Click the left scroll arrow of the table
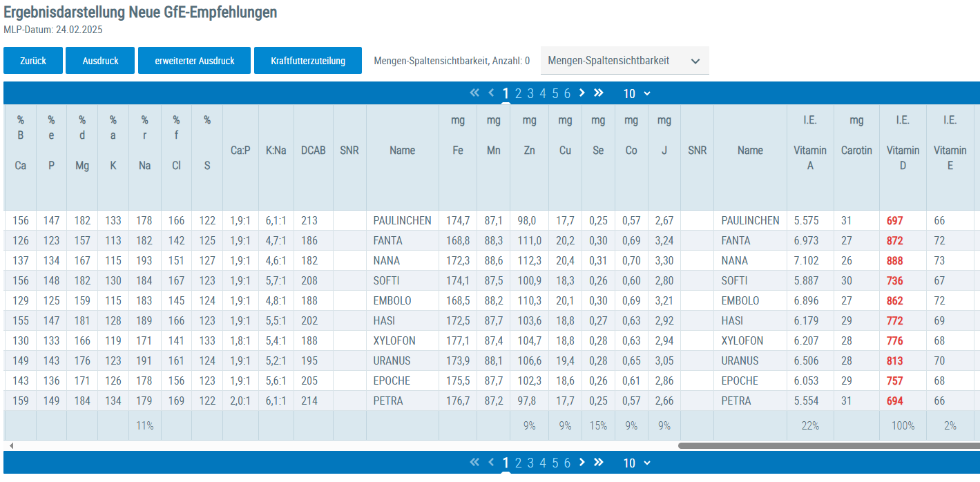This screenshot has width=980, height=482. tap(7, 445)
